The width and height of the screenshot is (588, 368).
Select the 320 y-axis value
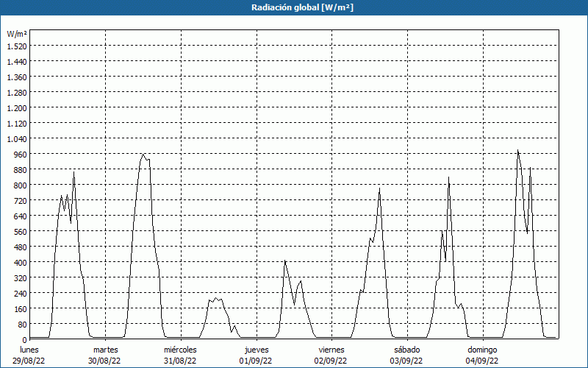click(x=21, y=278)
